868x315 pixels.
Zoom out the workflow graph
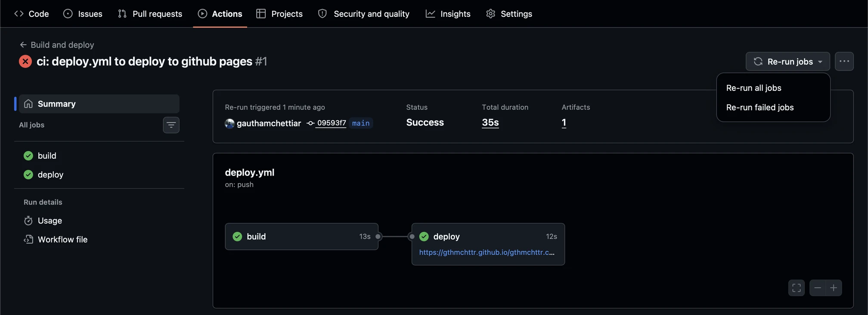pyautogui.click(x=818, y=288)
